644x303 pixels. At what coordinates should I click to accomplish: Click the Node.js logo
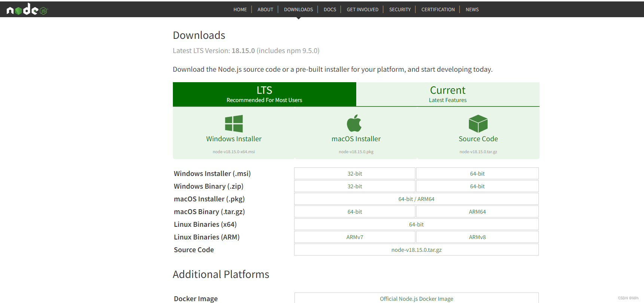tap(27, 9)
